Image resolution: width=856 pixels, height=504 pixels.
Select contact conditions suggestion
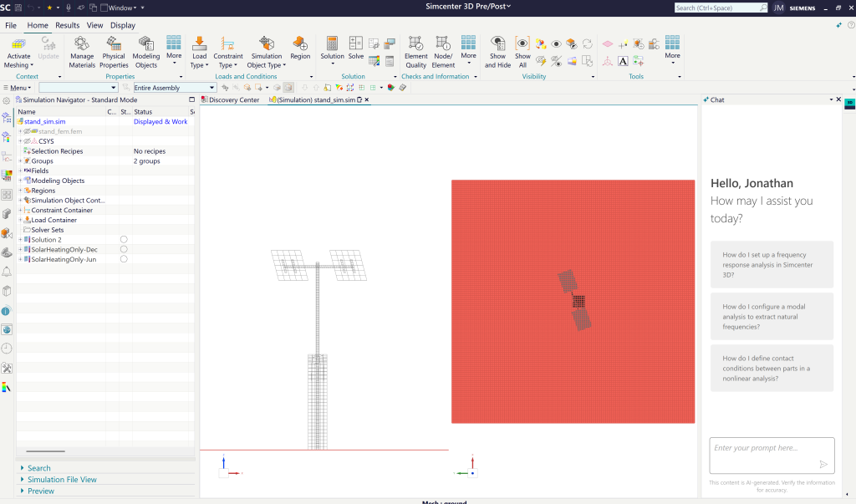pyautogui.click(x=772, y=368)
